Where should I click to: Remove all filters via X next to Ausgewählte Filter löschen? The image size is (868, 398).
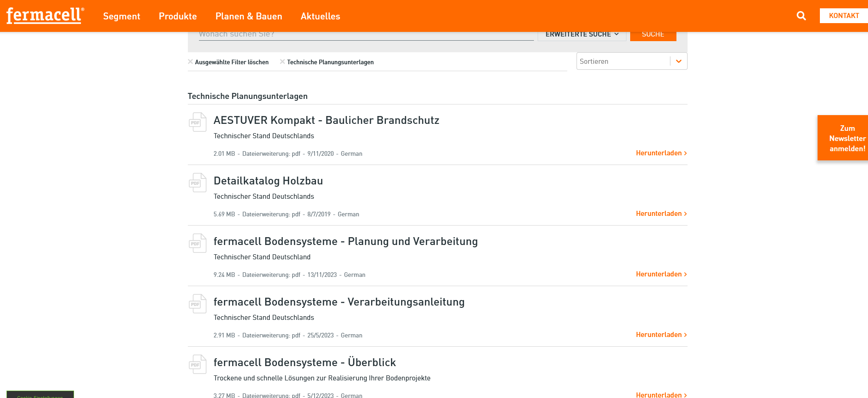(x=190, y=61)
